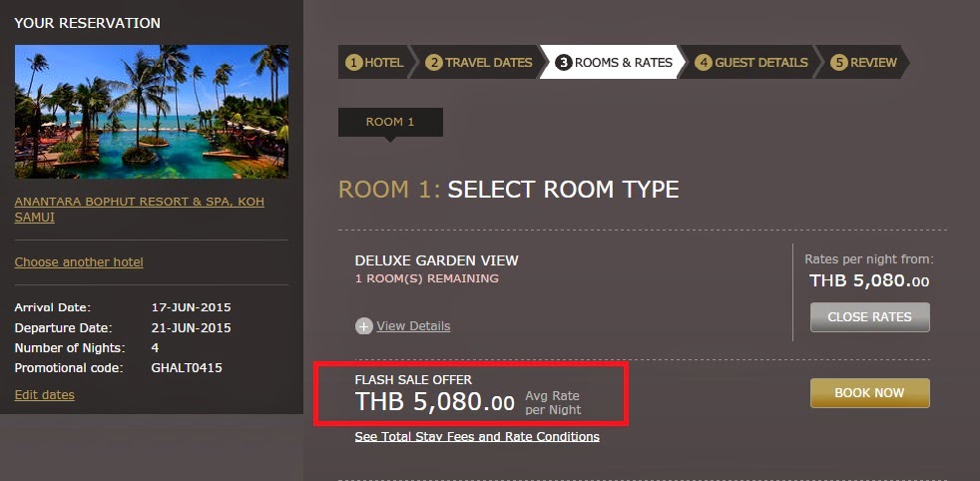
Task: Click the Flash Sale Offer THB 5,080 price
Action: 435,403
